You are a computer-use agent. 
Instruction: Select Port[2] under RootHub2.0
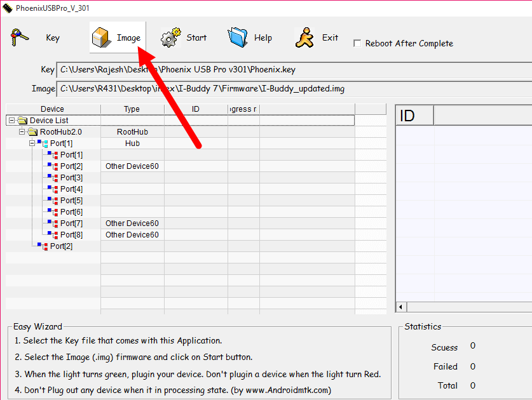coord(61,246)
